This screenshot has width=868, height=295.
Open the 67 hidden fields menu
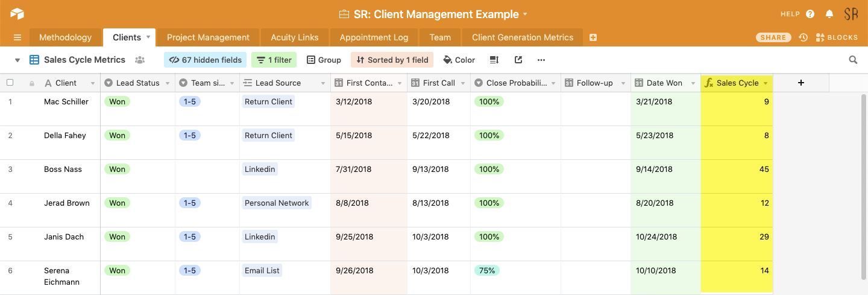tap(206, 60)
